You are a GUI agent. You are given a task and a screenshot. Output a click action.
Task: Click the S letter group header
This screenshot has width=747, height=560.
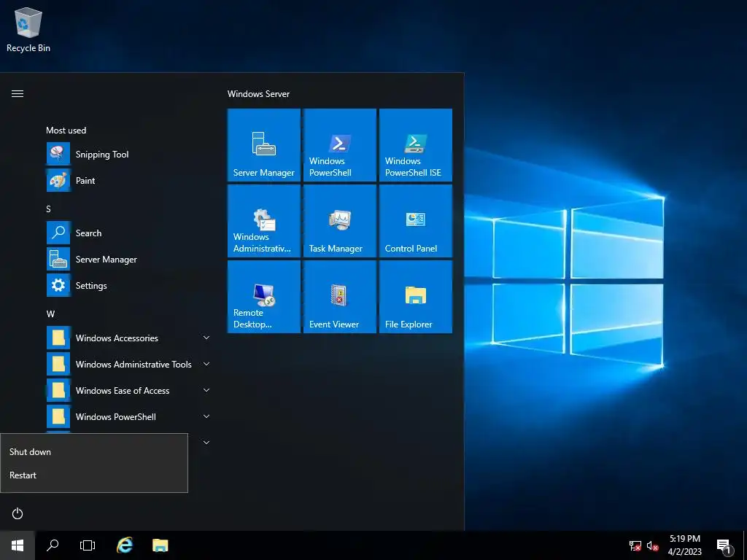point(48,209)
